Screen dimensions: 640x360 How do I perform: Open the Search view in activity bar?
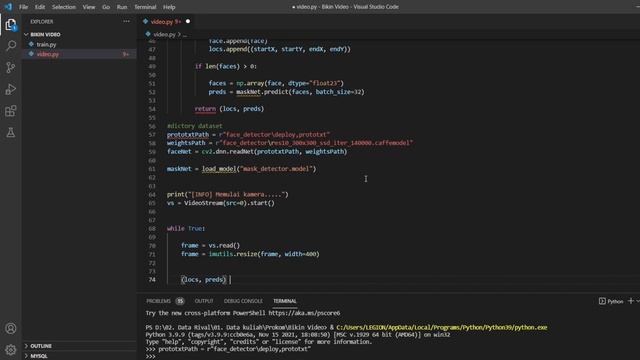click(11, 45)
